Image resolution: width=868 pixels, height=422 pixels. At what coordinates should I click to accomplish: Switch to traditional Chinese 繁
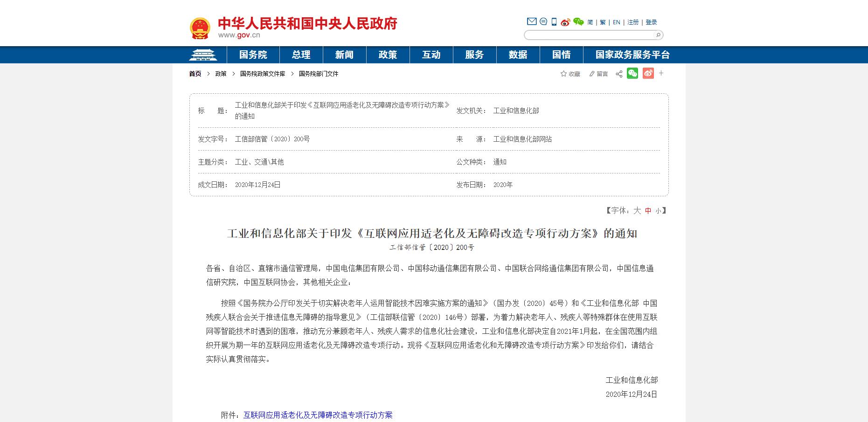(602, 21)
